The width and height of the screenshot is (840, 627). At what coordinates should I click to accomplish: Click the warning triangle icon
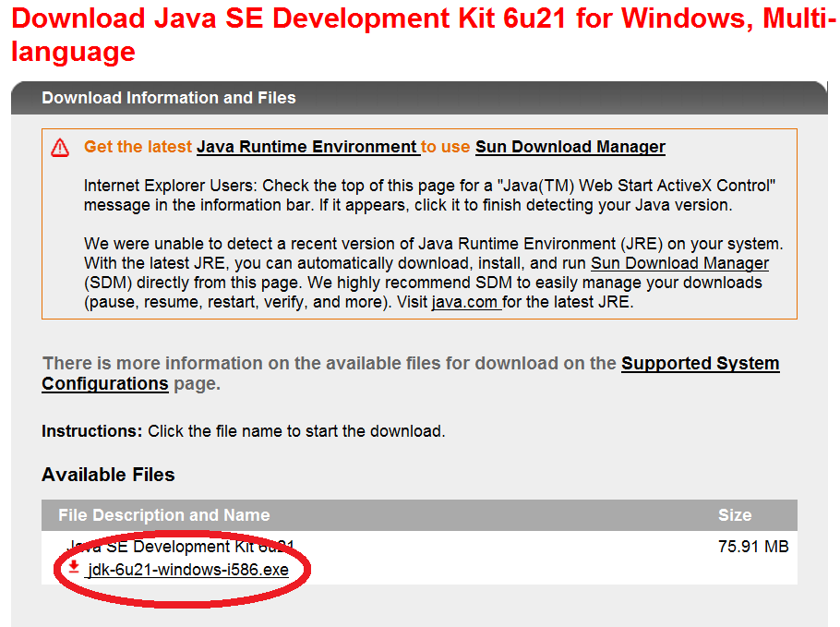coord(60,148)
